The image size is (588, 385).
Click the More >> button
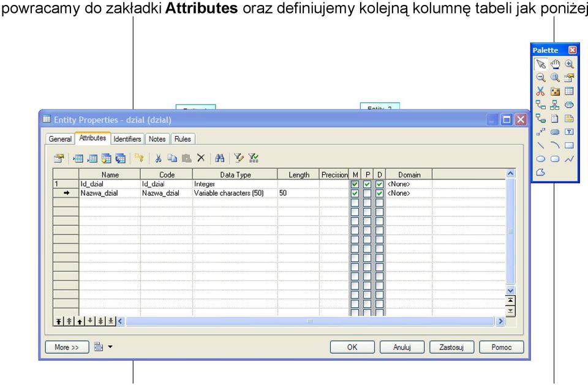67,347
